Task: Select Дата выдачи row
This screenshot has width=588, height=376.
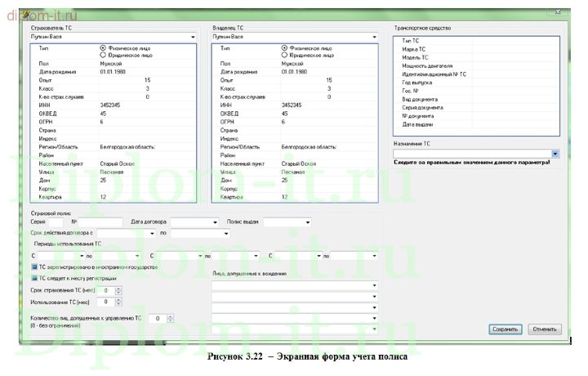Action: pos(476,124)
